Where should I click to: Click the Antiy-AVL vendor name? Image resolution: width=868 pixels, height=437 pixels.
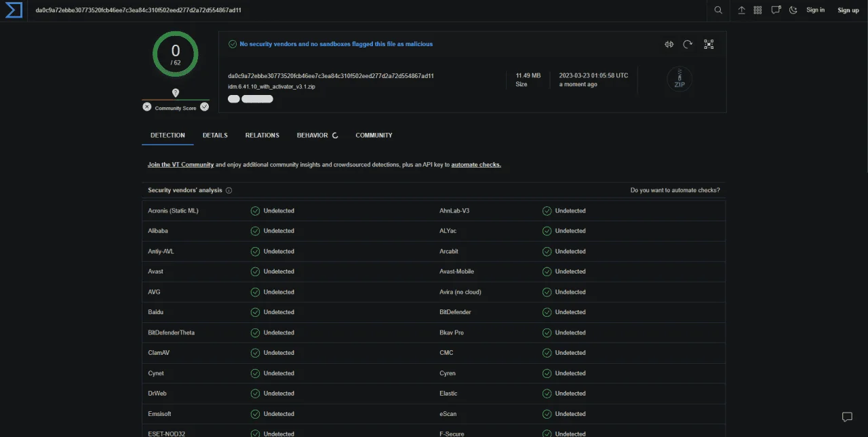tap(161, 252)
